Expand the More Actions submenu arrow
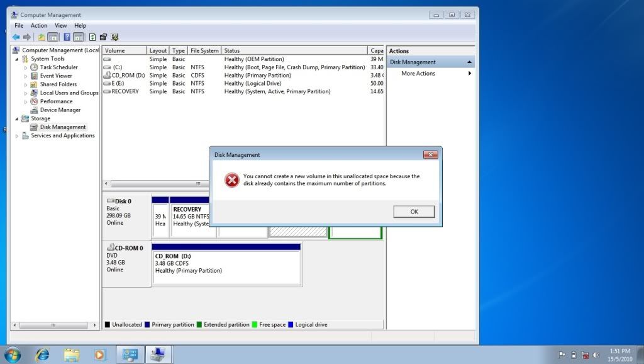 click(469, 74)
